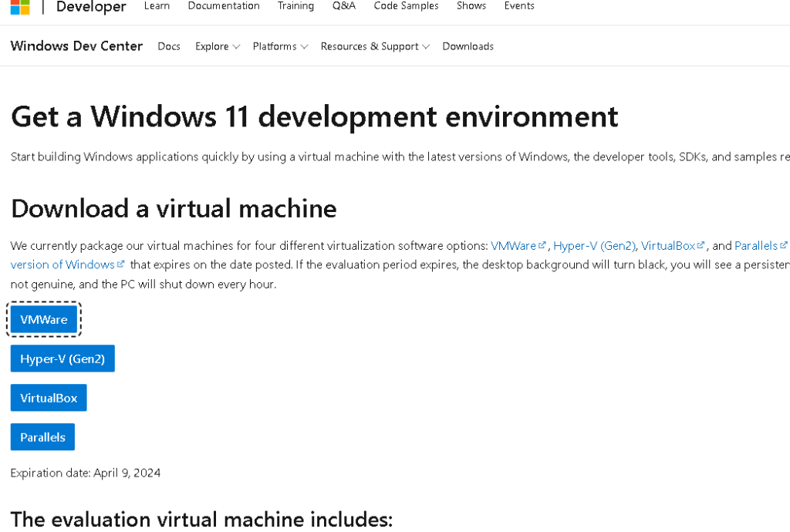Open the Learn menu item
Screen dimensions: 790x532
coord(157,6)
